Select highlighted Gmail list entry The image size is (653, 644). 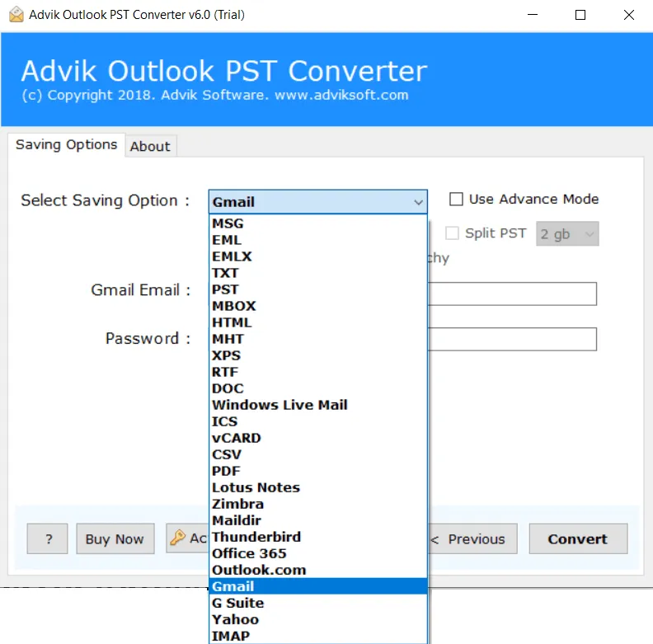[x=318, y=586]
